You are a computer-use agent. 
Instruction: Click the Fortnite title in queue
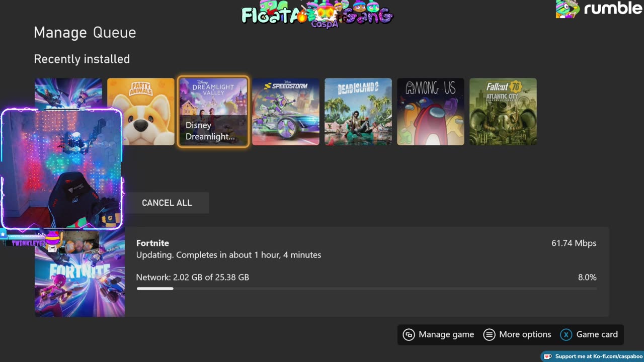click(x=152, y=243)
